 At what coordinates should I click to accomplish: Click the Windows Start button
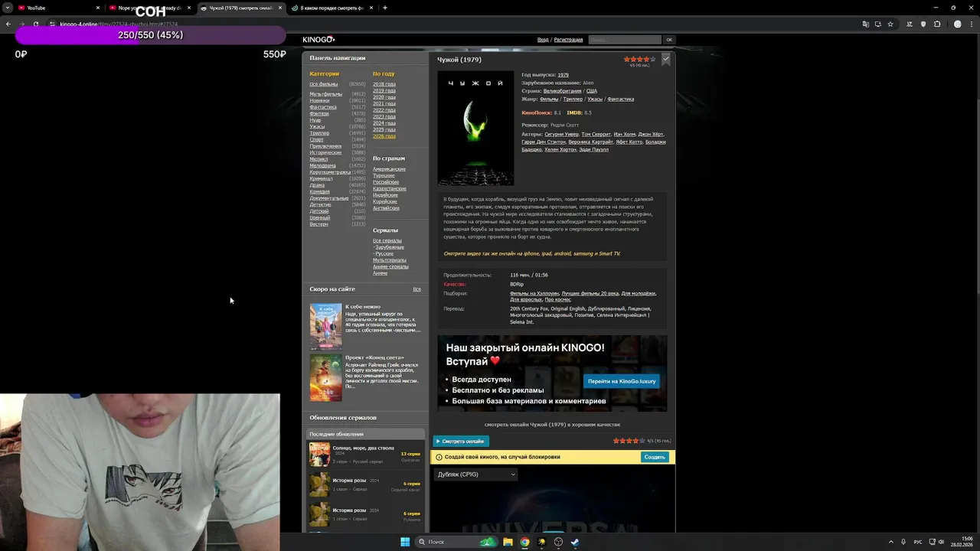405,542
